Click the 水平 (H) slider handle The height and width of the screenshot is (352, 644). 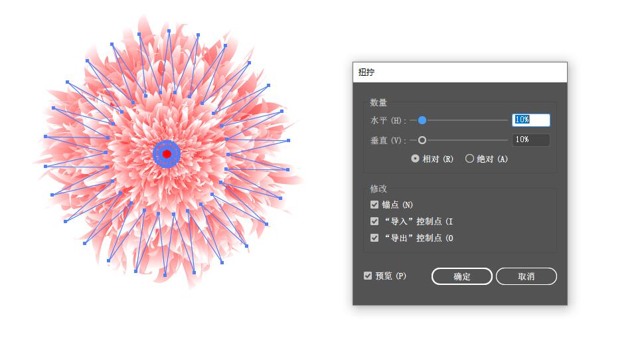coord(422,120)
